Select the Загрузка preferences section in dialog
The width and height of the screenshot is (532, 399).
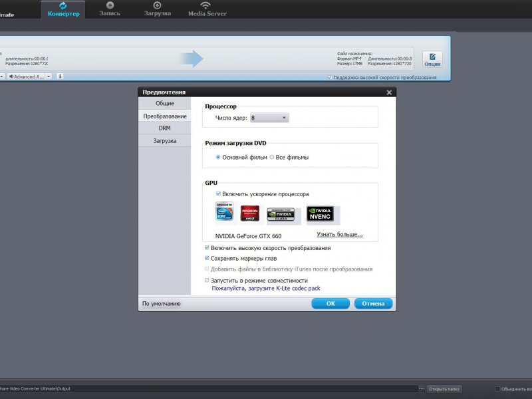point(164,141)
